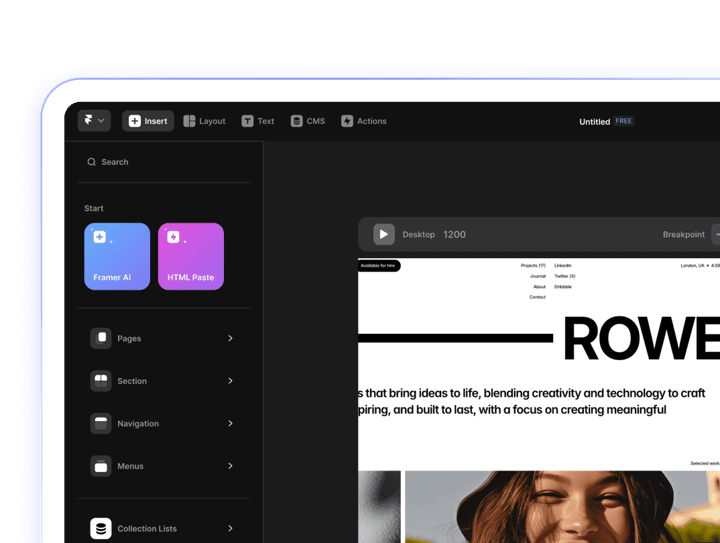Expand the Collection Lists chevron arrow
This screenshot has height=543, width=720.
pos(231,528)
